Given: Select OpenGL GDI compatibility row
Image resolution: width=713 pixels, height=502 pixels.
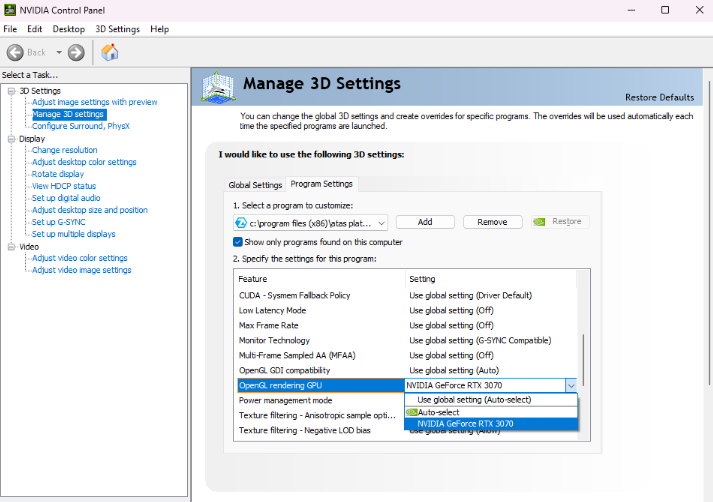Looking at the screenshot, I should (407, 371).
